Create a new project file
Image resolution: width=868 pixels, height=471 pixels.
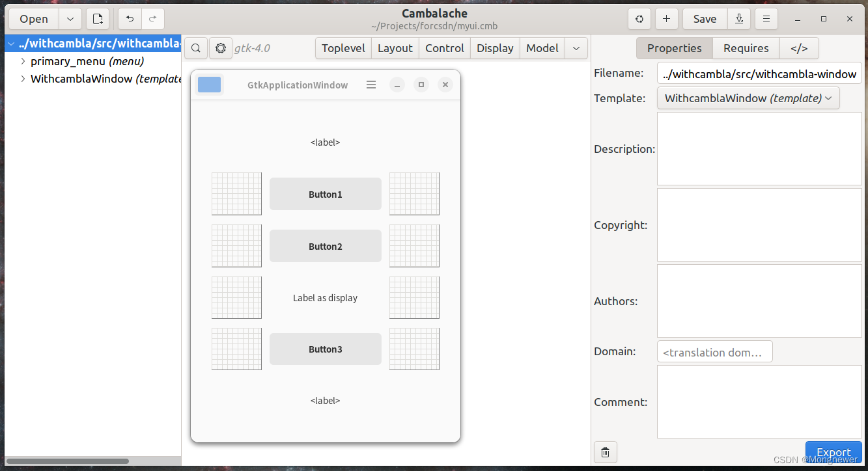click(x=98, y=19)
